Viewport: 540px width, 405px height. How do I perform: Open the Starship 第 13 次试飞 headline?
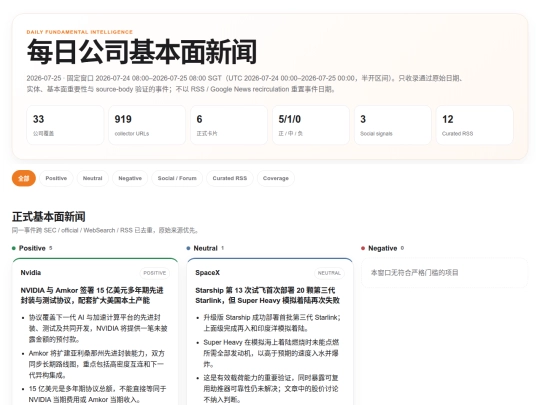[267, 295]
